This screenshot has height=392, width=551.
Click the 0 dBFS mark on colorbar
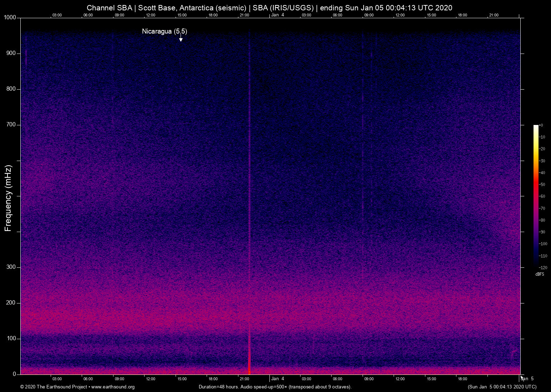tap(541, 125)
